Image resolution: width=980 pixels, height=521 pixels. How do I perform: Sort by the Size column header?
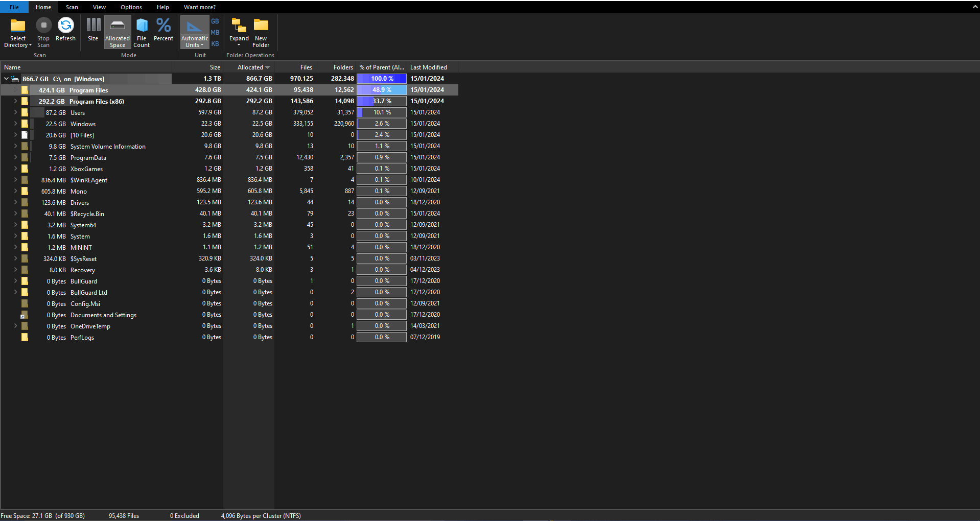(198, 67)
